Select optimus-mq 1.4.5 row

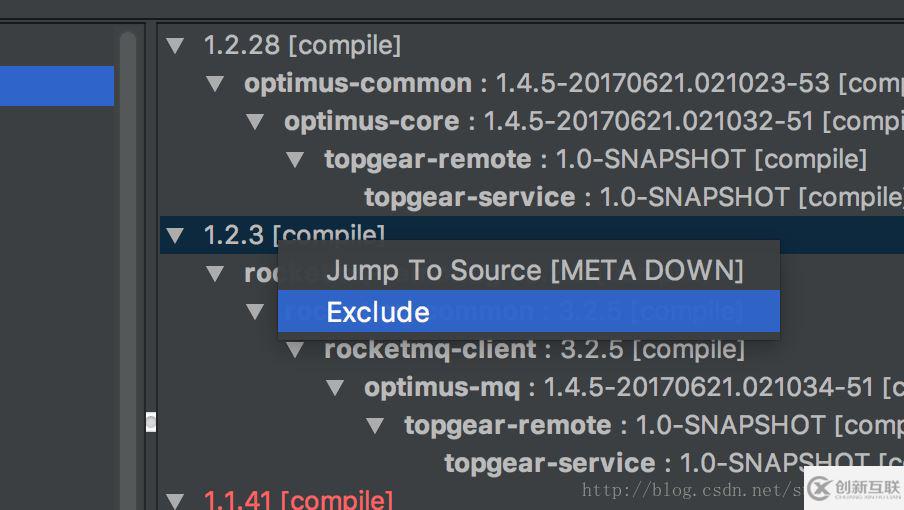click(634, 387)
